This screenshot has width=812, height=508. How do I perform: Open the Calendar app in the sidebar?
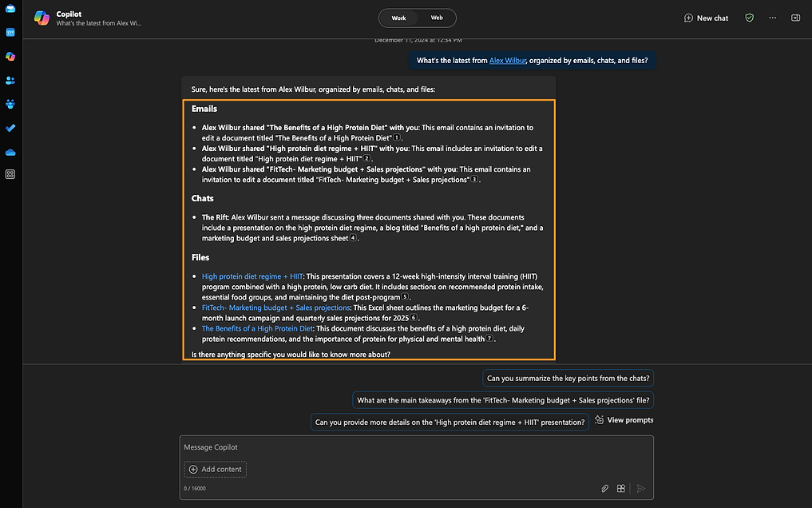(10, 33)
